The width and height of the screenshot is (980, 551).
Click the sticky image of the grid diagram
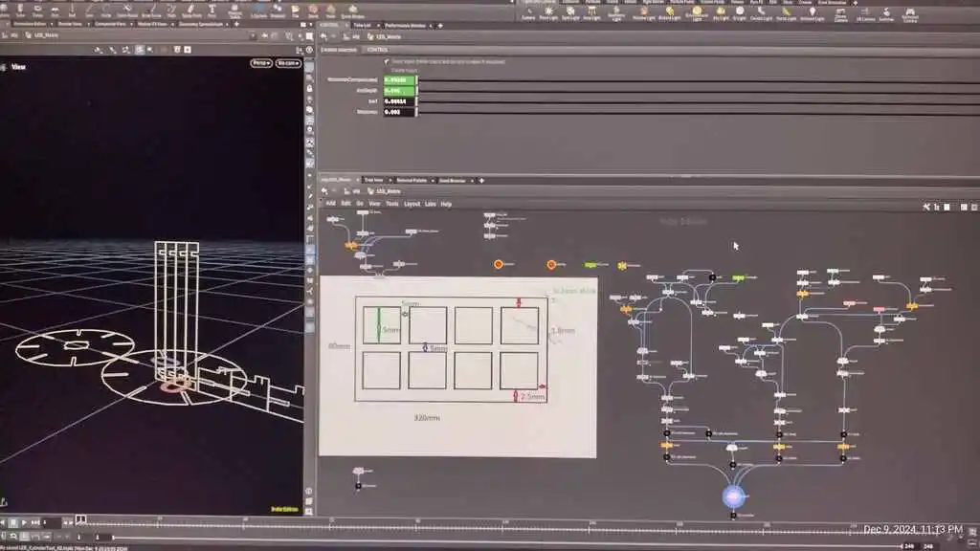pos(457,367)
